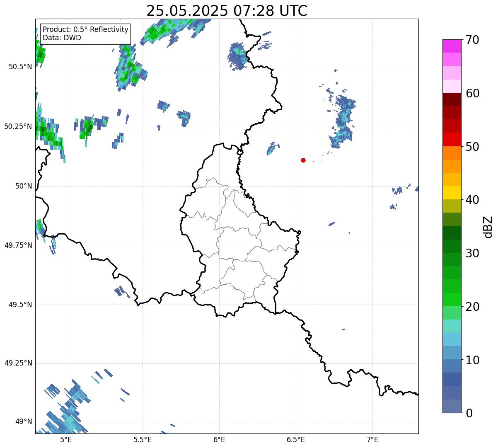Viewport: 498px width, 448px height.
Task: Click the dark maroon colorbar segment below 60
Action: 452,99
